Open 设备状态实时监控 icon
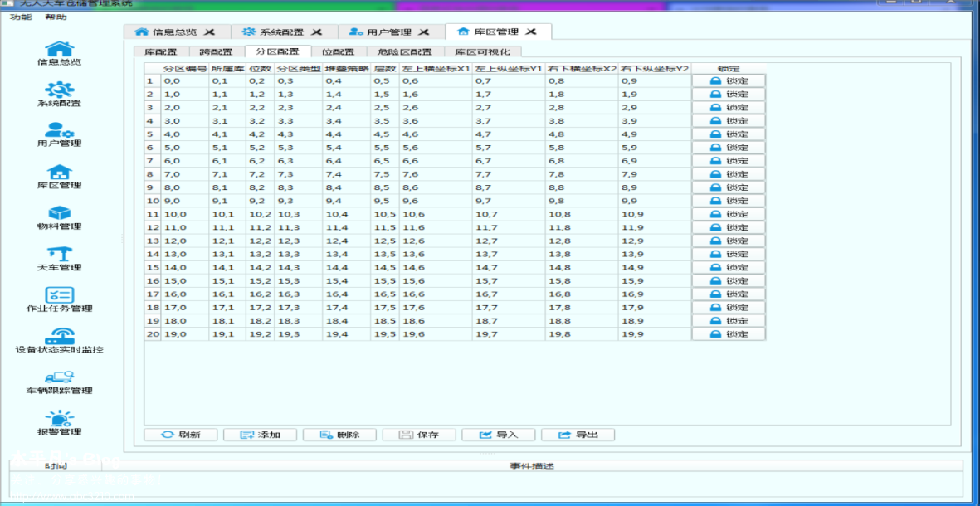The height and width of the screenshot is (506, 980). (59, 336)
